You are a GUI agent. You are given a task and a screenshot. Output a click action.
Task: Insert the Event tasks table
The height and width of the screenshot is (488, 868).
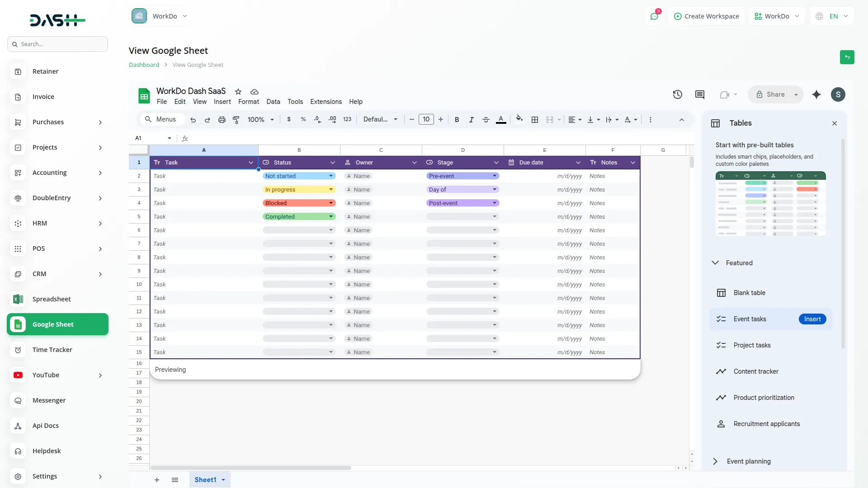(x=812, y=319)
